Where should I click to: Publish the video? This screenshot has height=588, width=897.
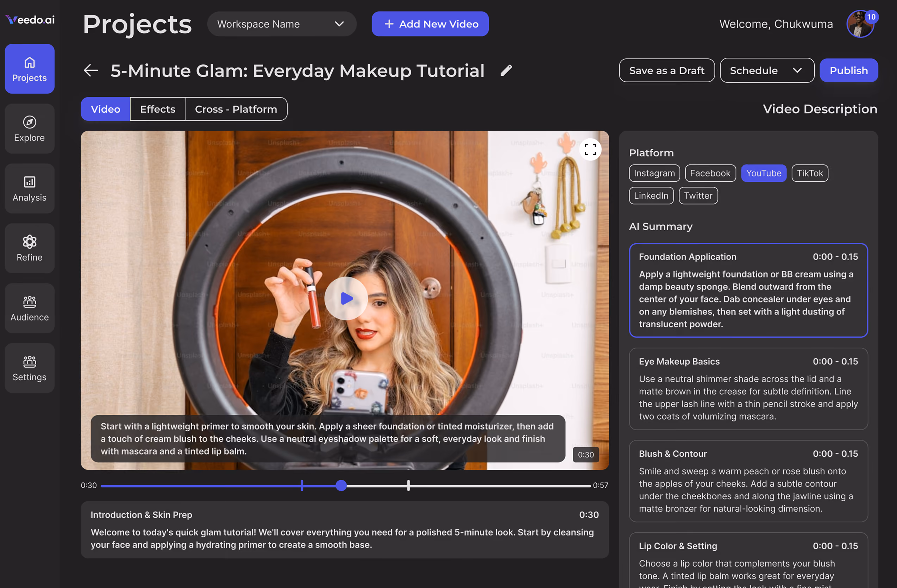[x=848, y=70]
